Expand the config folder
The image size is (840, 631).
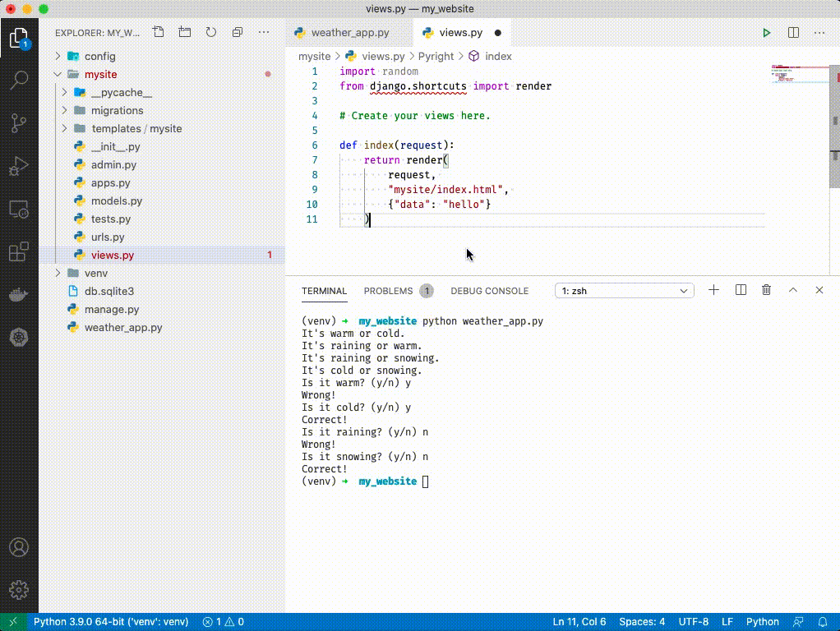pyautogui.click(x=99, y=57)
